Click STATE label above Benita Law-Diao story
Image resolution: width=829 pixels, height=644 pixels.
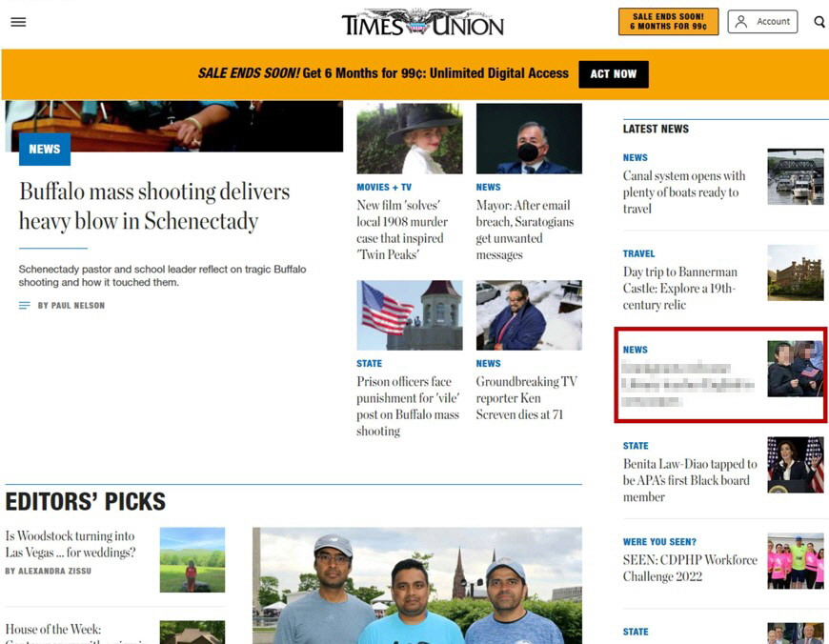point(636,446)
